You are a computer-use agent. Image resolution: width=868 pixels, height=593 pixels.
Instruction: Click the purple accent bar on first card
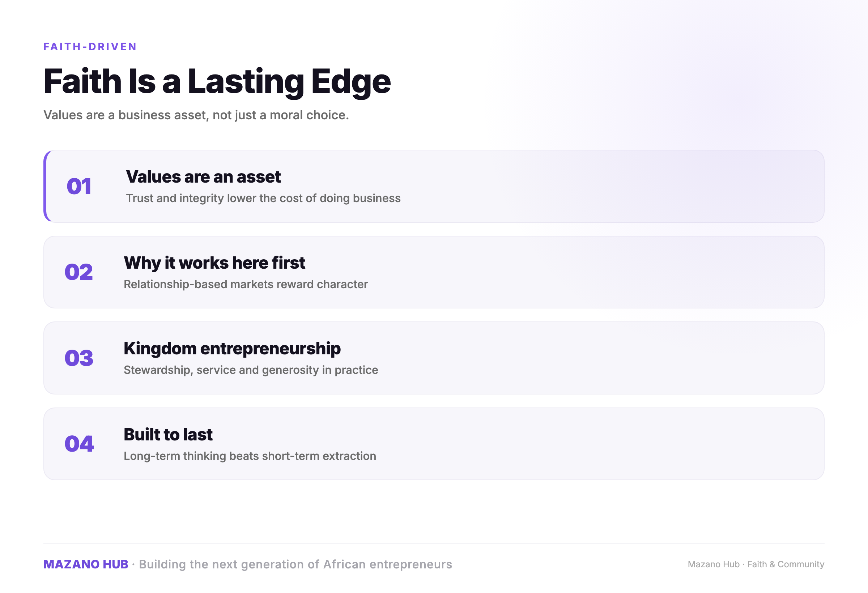click(45, 186)
